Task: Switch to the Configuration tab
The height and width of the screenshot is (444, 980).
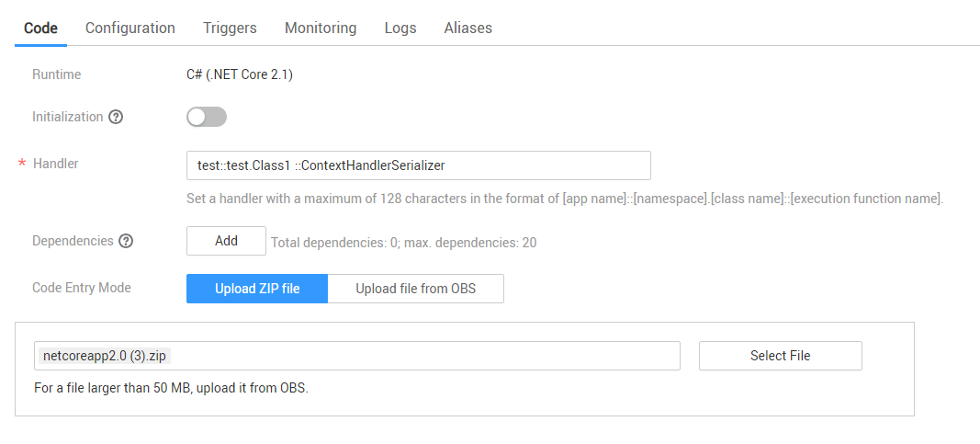Action: pyautogui.click(x=130, y=28)
